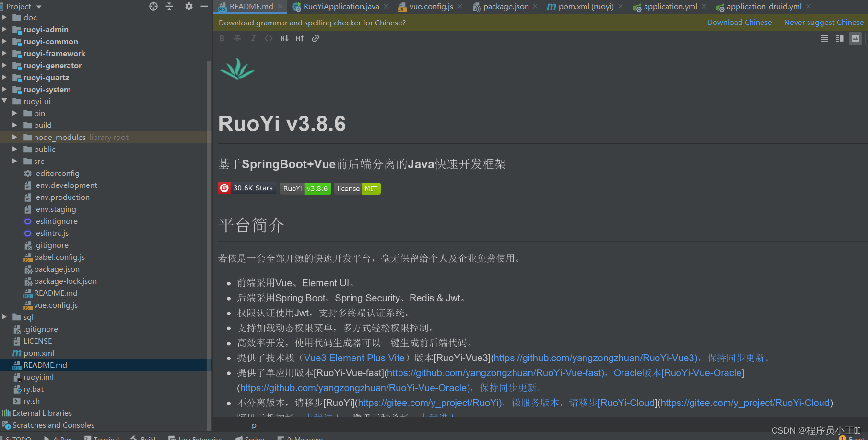Hide the Project panel with minus icon
The image size is (868, 440).
click(x=204, y=6)
